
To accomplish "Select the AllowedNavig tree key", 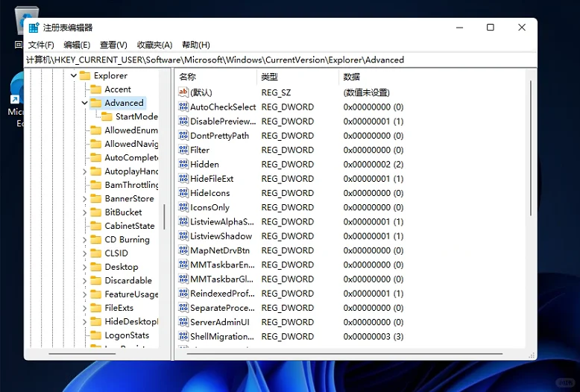I will (131, 144).
